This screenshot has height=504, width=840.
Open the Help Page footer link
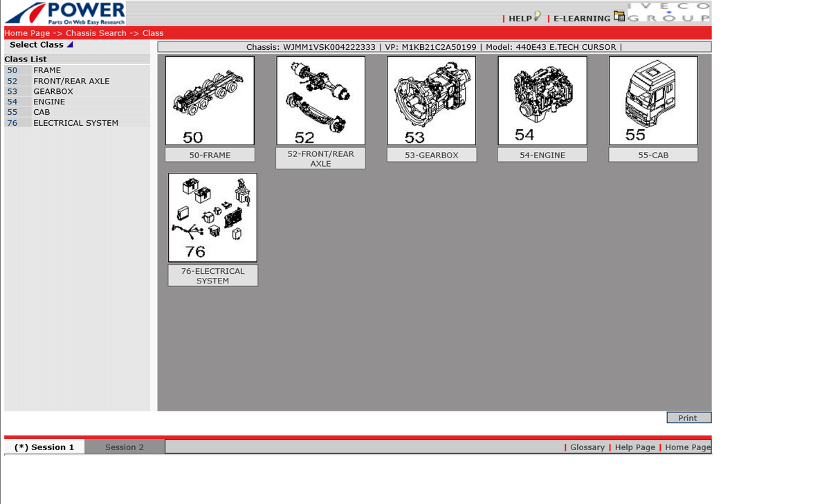tap(634, 447)
